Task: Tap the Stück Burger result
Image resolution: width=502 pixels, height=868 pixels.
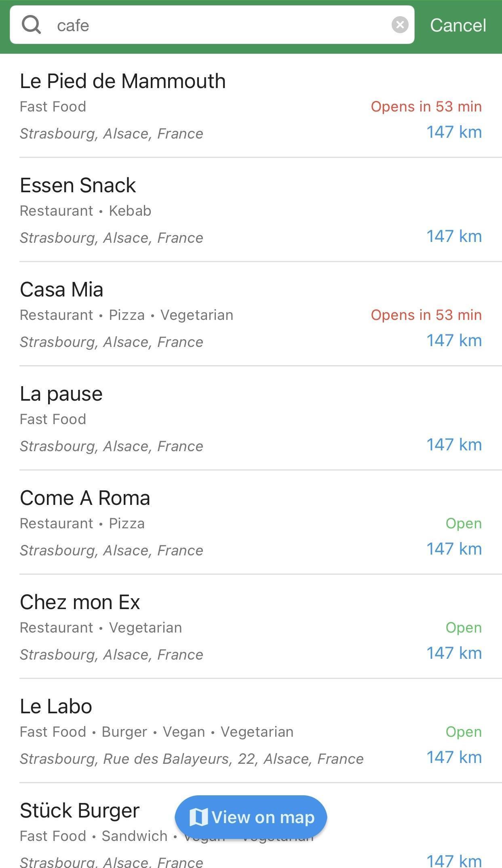Action: pos(80,811)
